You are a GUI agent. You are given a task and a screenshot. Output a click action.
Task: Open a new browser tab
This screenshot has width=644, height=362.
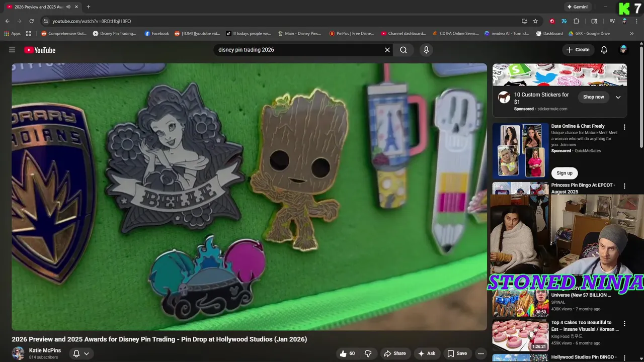[89, 7]
